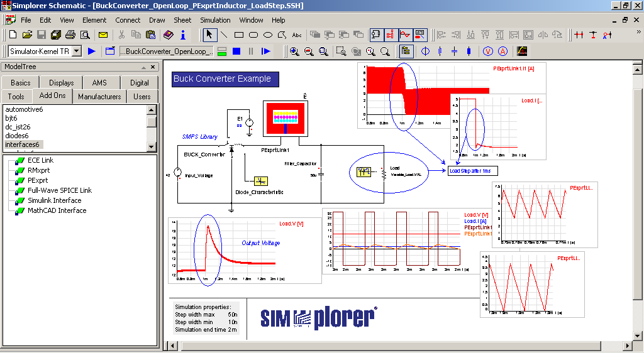
Task: Toggle the block diagram filter button
Action: (x=391, y=35)
